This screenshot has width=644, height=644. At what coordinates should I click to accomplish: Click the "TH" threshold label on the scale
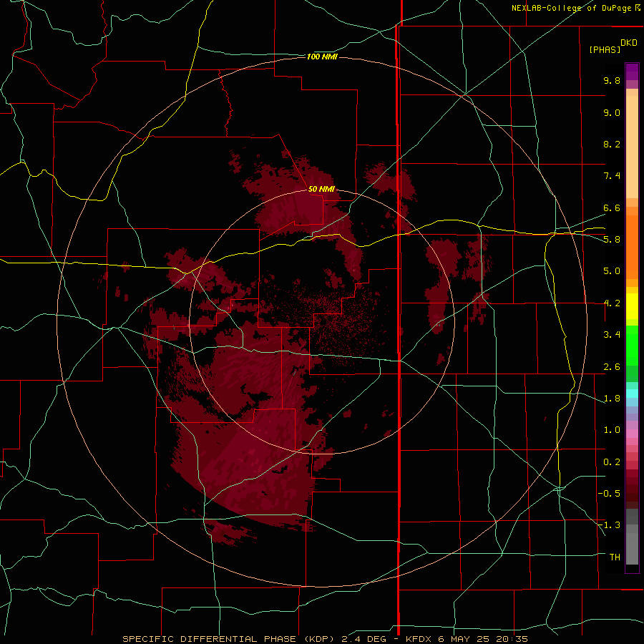615,557
